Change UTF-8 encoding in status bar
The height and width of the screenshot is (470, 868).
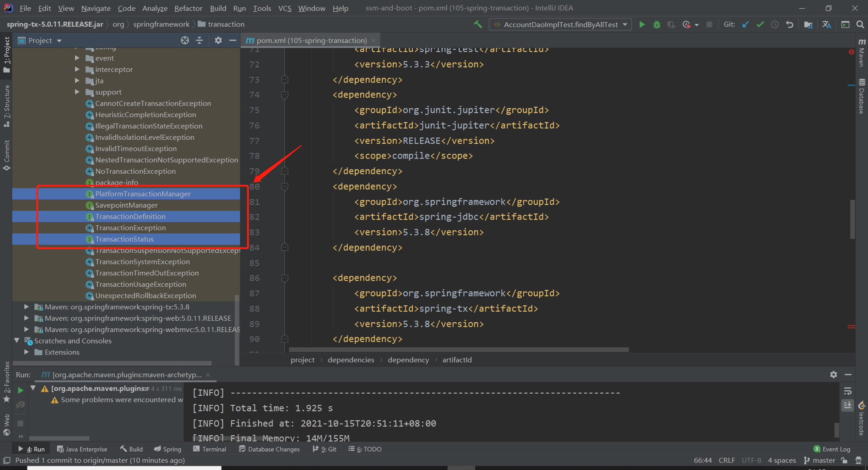tap(751, 460)
